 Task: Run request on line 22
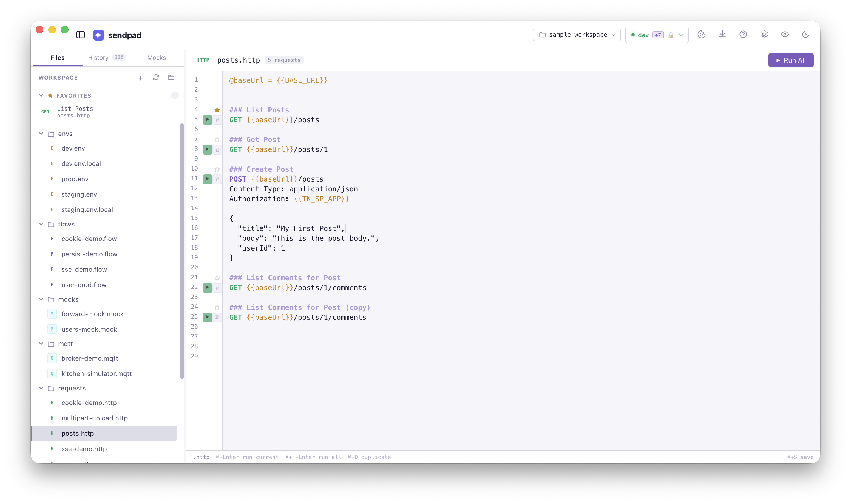coord(207,288)
